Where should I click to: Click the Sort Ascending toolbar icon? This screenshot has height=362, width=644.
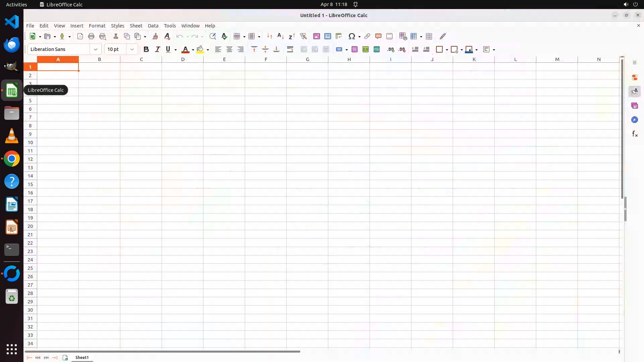(x=280, y=36)
